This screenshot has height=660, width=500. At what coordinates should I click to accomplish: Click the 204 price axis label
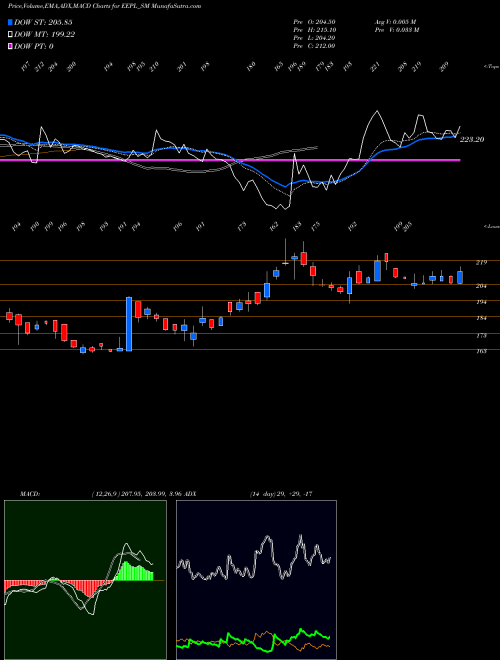tap(481, 286)
